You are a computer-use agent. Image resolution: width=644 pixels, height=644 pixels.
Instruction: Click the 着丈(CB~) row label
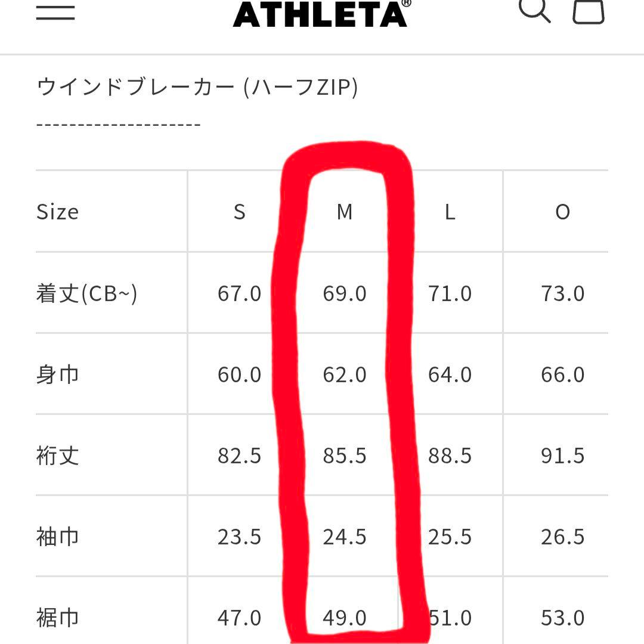tap(87, 293)
